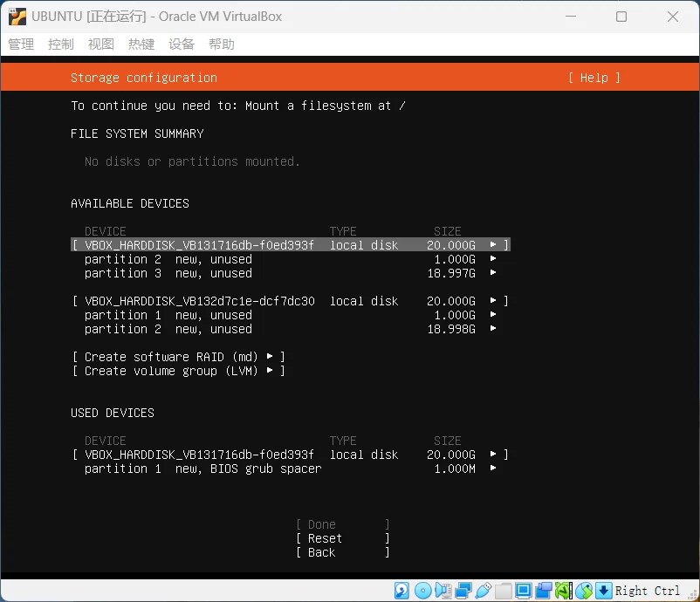This screenshot has height=602, width=700.
Task: Click the 'Storage configuration' title text
Action: (x=144, y=78)
